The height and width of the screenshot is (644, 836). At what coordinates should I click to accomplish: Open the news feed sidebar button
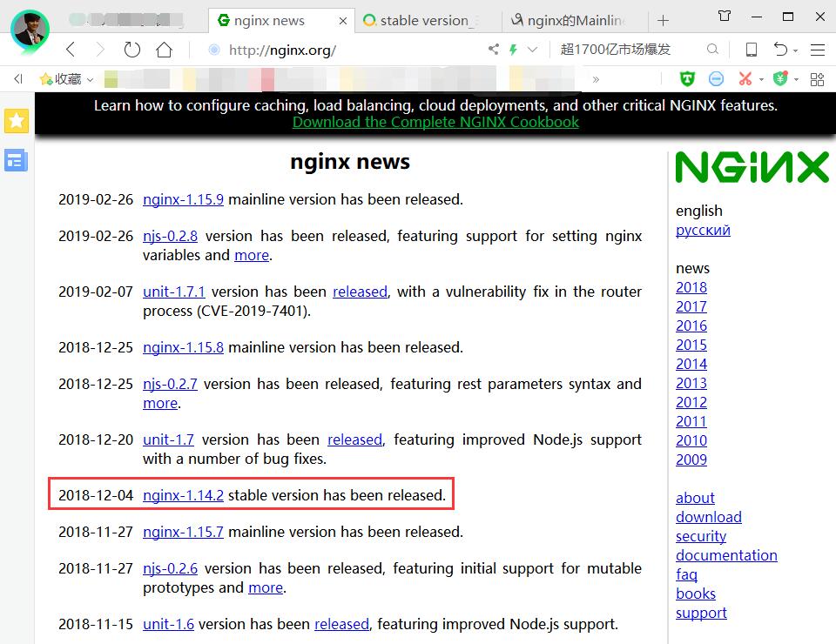tap(16, 160)
